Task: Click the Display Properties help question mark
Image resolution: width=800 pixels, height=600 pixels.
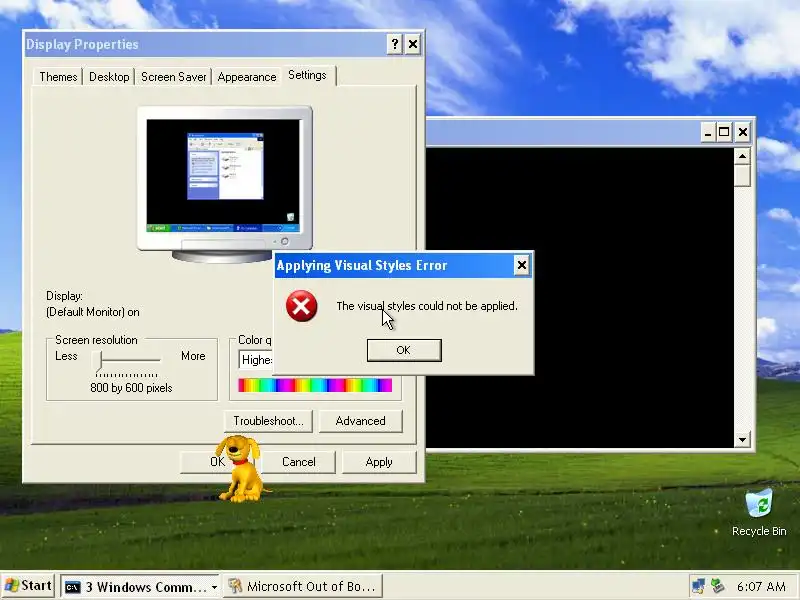Action: (x=394, y=44)
